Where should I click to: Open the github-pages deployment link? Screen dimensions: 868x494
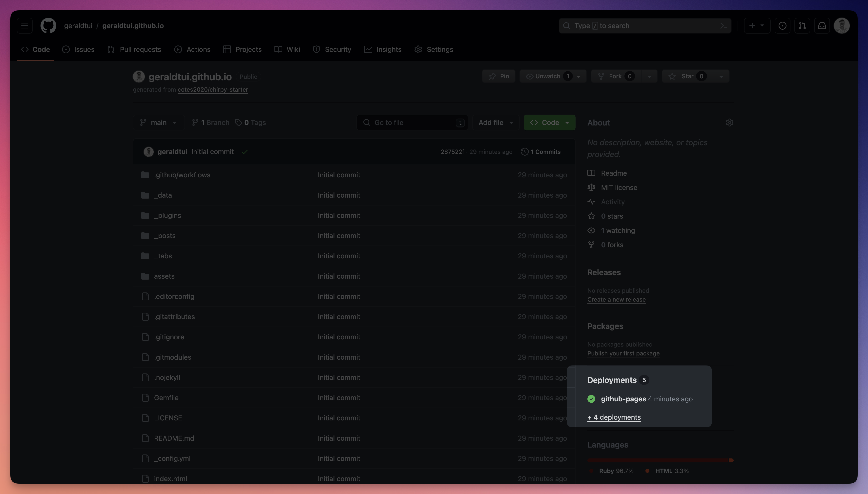pyautogui.click(x=623, y=399)
